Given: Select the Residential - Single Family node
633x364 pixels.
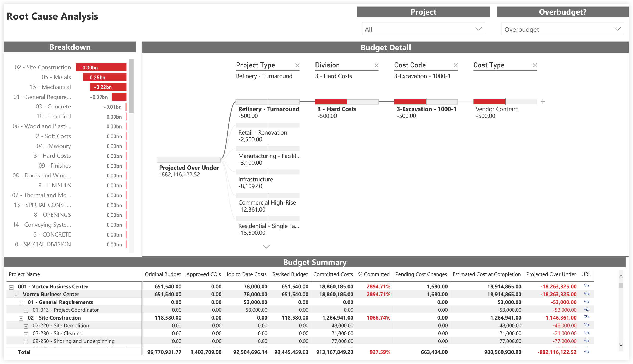Looking at the screenshot, I should tap(268, 219).
